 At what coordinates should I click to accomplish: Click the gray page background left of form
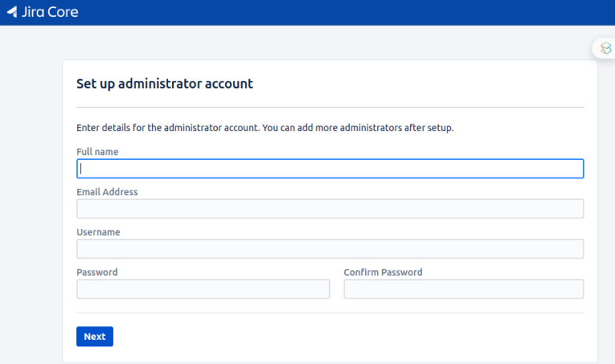31,196
